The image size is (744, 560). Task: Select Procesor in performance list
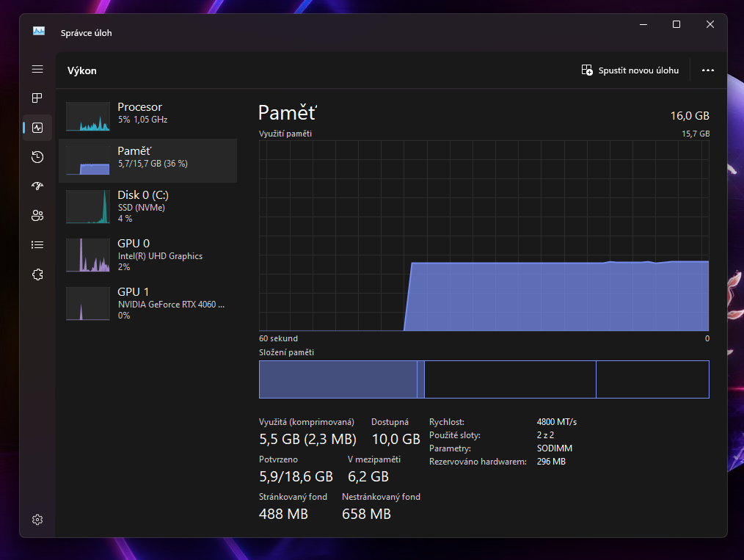[x=147, y=113]
